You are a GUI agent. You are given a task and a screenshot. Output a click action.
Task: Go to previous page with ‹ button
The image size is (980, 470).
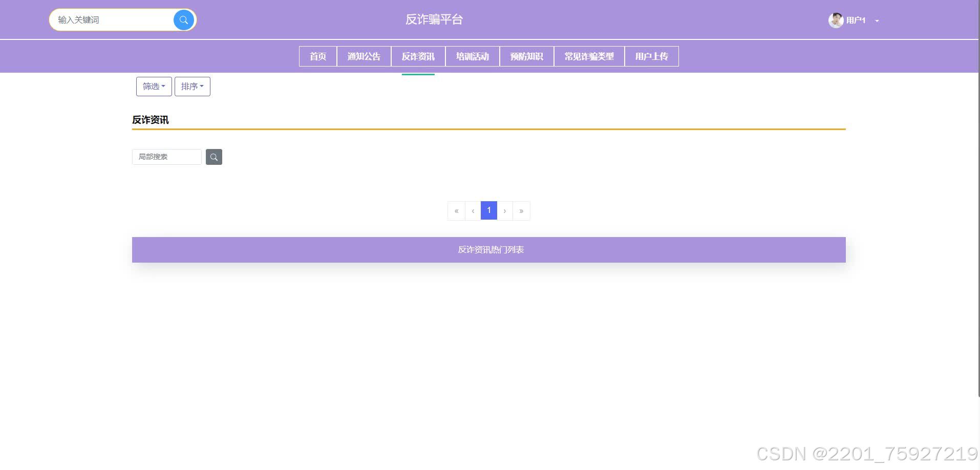pyautogui.click(x=473, y=211)
